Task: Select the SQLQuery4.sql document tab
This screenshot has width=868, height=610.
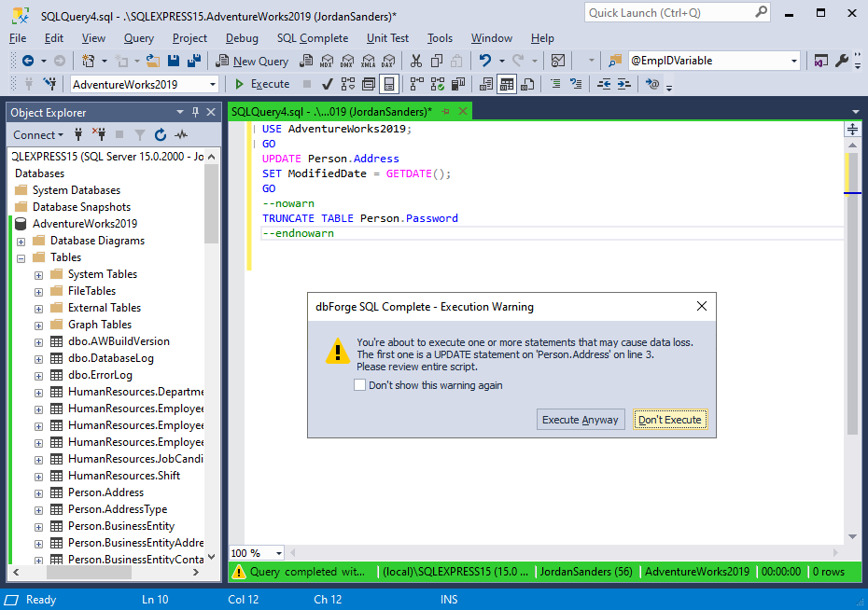Action: pyautogui.click(x=331, y=112)
